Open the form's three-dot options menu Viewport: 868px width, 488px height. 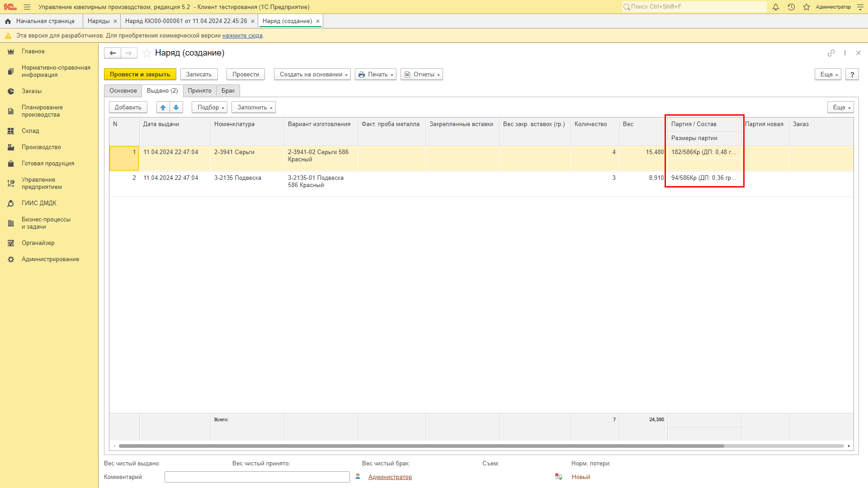pyautogui.click(x=845, y=53)
